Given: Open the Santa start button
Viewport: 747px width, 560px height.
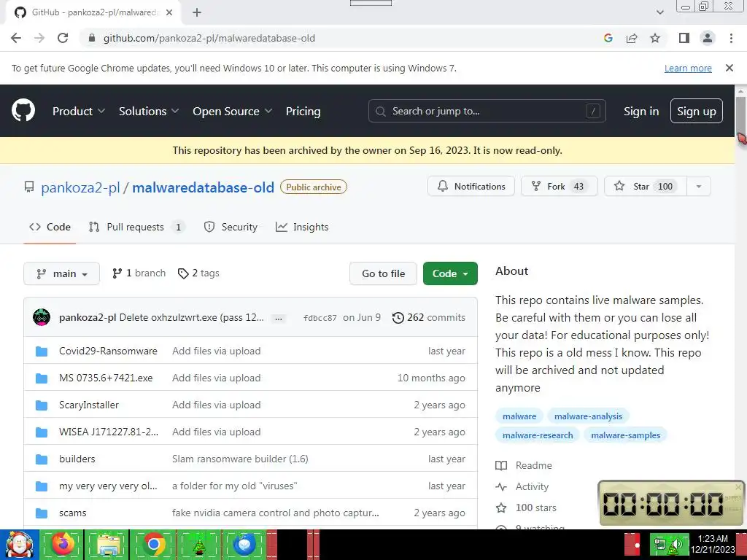Looking at the screenshot, I should click(19, 544).
